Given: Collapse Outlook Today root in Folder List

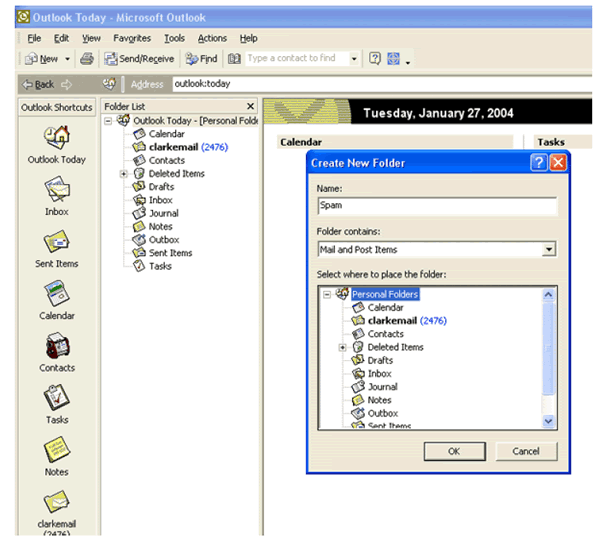Looking at the screenshot, I should 108,121.
